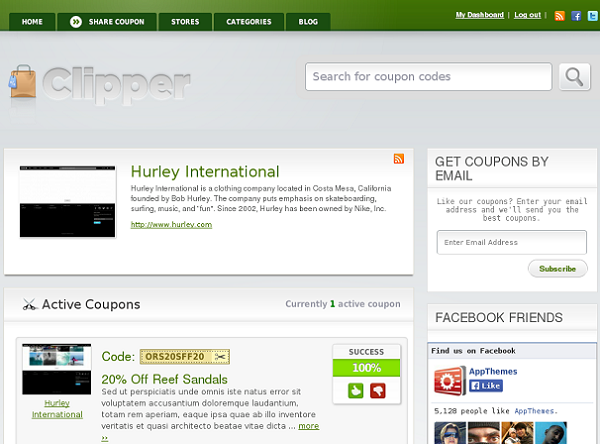Open the Stores menu tab
Viewport: 600px width, 444px height.
click(185, 22)
